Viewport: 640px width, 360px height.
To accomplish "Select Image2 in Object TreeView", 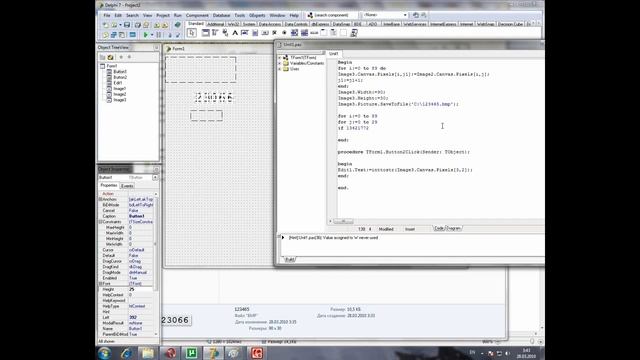I will (120, 94).
